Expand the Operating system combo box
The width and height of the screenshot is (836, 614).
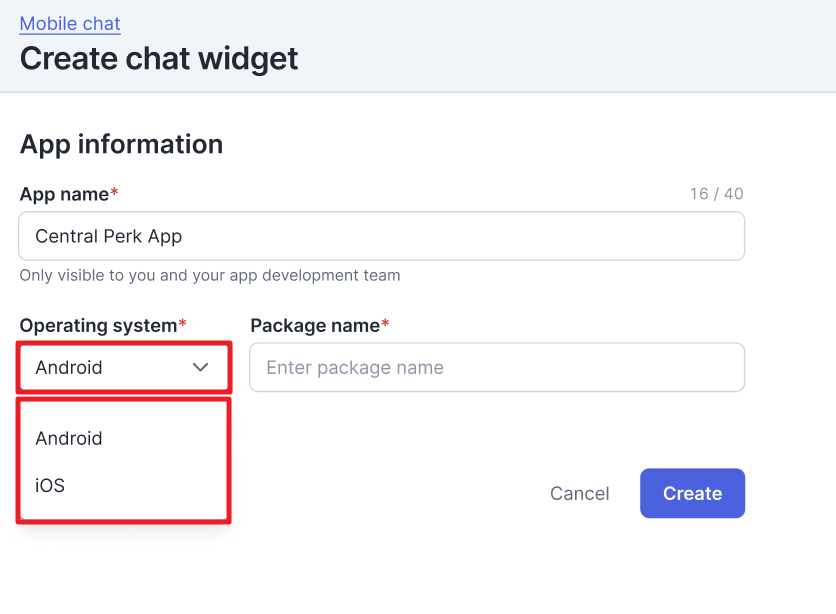click(x=124, y=368)
